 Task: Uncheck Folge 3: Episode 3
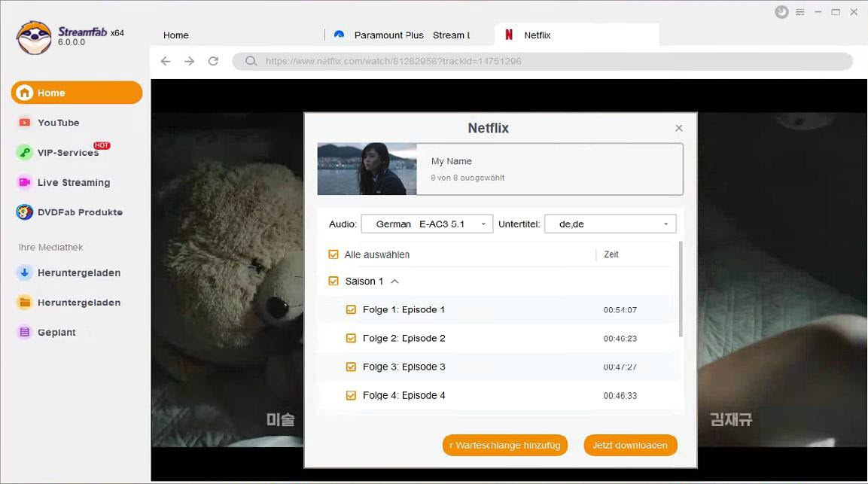tap(351, 367)
